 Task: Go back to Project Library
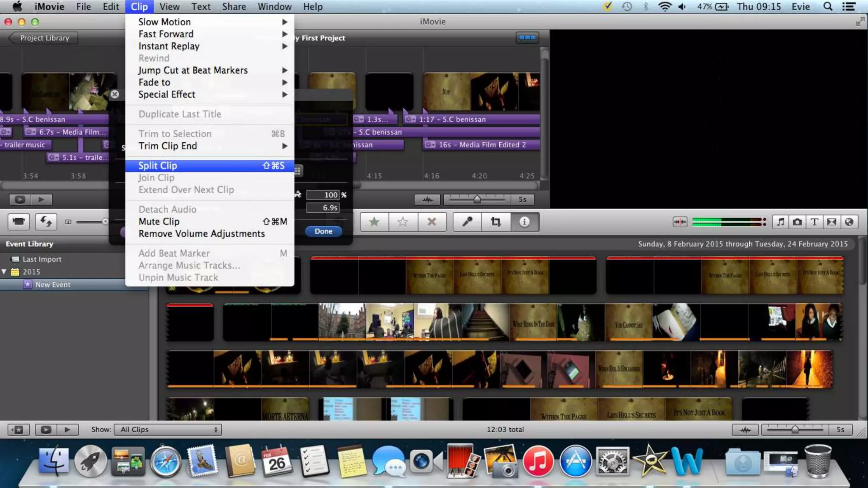44,38
